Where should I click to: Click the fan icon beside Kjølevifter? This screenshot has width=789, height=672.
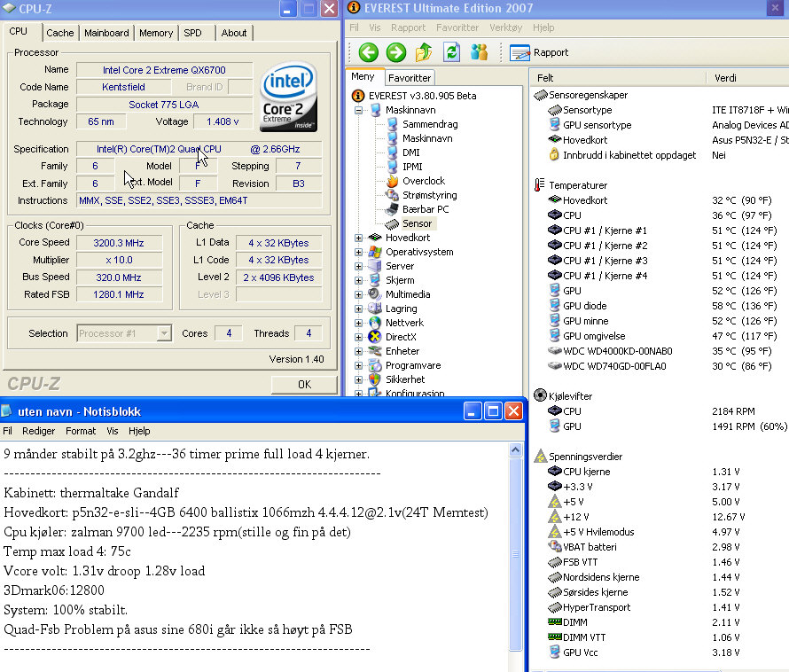click(540, 395)
